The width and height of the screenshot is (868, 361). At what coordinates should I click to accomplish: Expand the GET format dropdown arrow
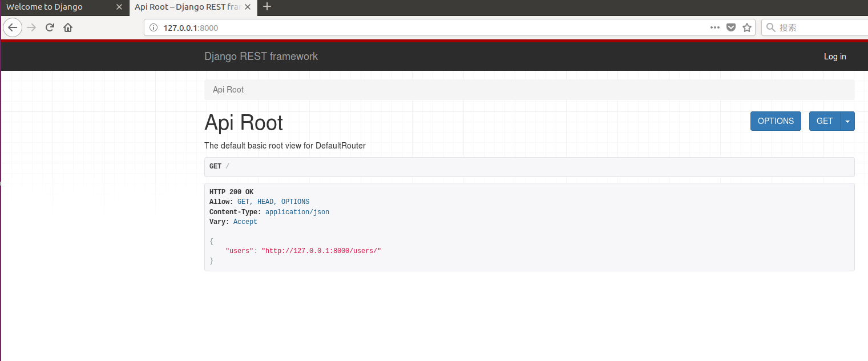847,121
